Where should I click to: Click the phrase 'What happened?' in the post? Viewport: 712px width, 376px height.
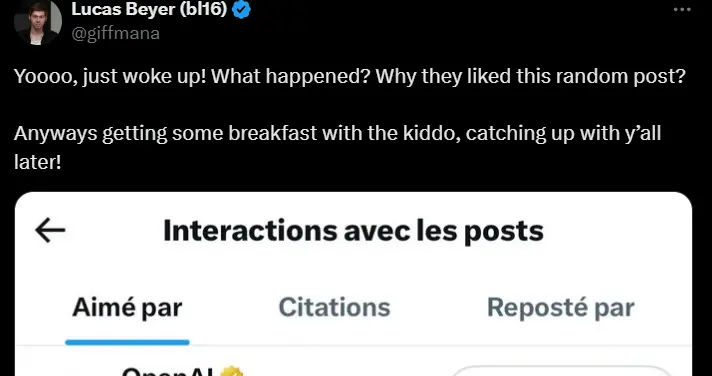pyautogui.click(x=291, y=77)
